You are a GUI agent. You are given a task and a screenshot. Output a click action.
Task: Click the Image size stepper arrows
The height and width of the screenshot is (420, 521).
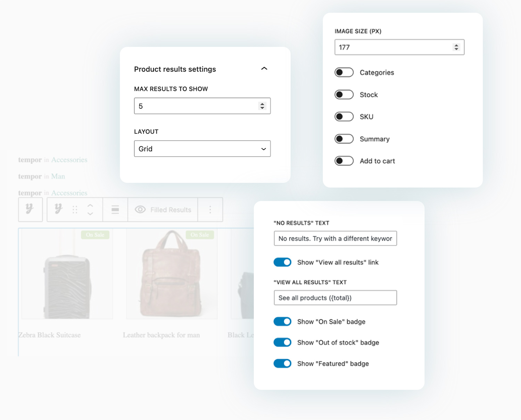point(456,47)
